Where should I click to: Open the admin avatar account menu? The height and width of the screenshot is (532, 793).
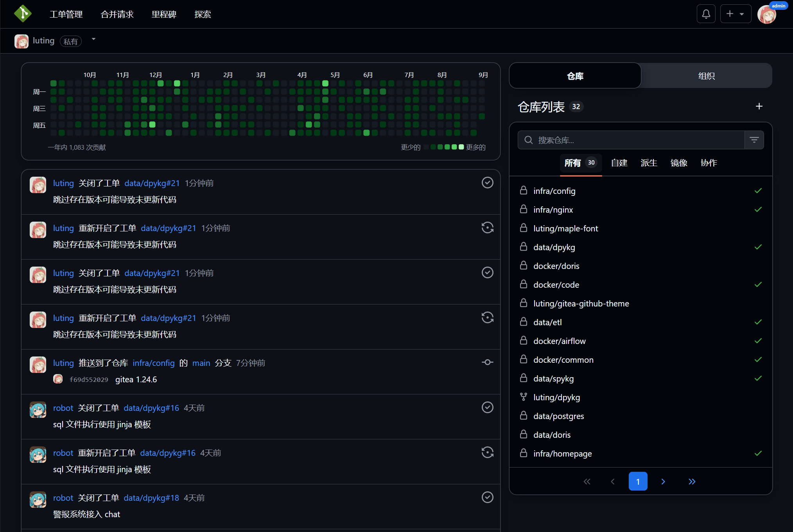pyautogui.click(x=766, y=14)
